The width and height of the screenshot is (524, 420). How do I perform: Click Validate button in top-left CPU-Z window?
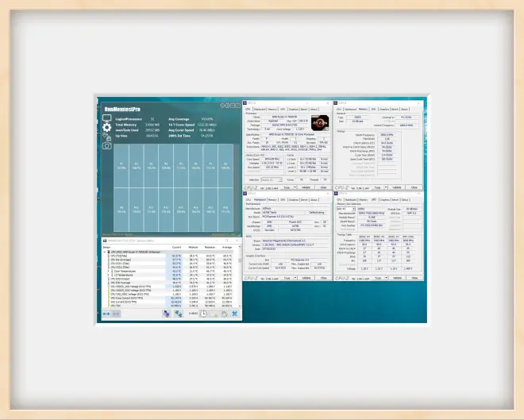pos(306,188)
